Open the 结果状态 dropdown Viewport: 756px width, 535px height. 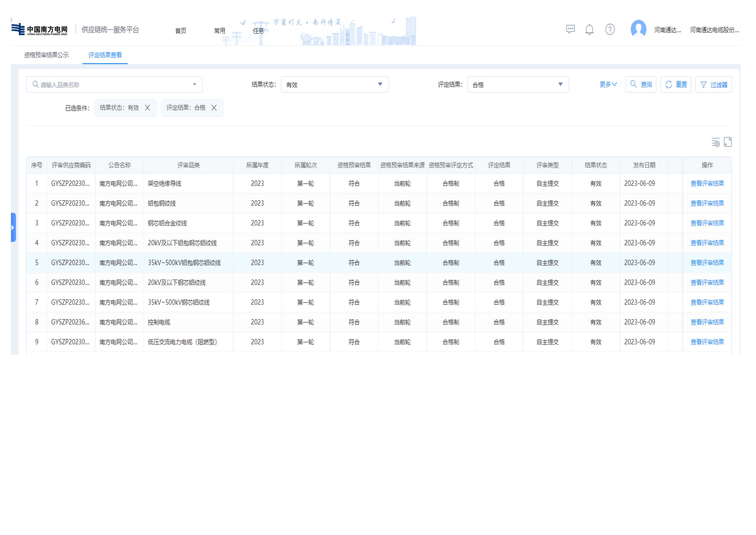(x=334, y=85)
